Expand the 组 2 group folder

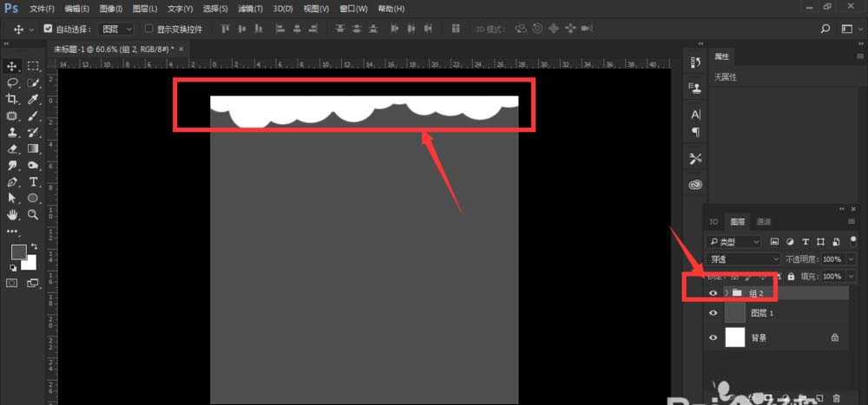pyautogui.click(x=726, y=293)
